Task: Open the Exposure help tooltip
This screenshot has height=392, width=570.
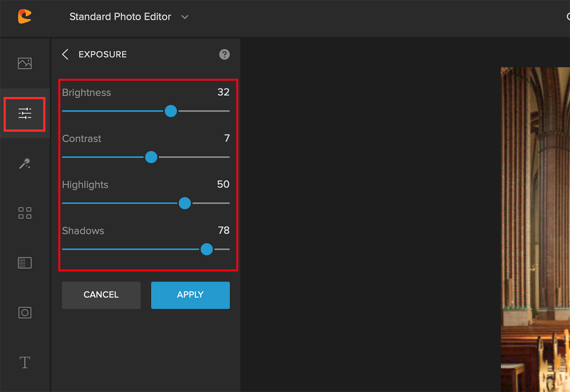Action: click(x=224, y=54)
